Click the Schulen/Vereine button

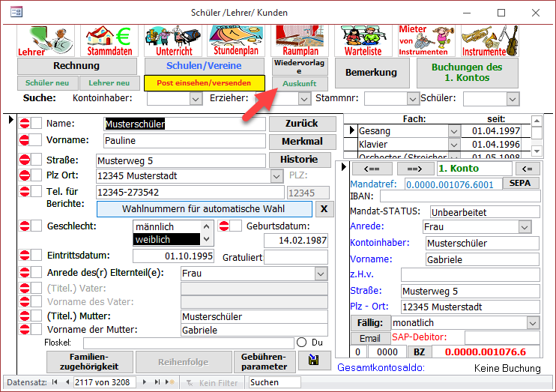click(x=205, y=66)
